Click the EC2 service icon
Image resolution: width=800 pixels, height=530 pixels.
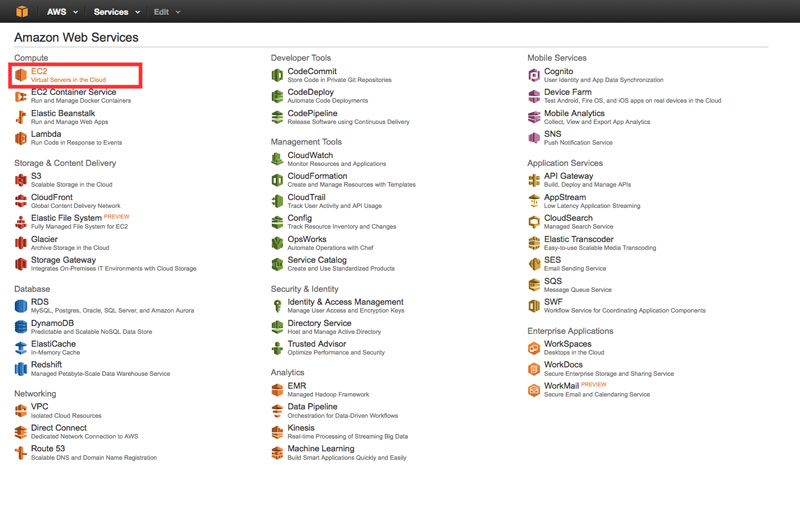[x=20, y=75]
